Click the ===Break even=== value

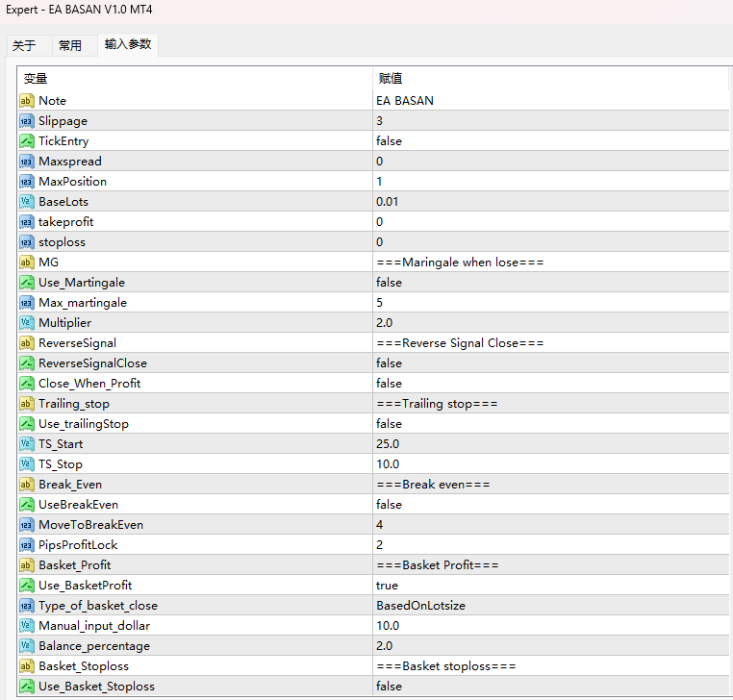coord(433,484)
